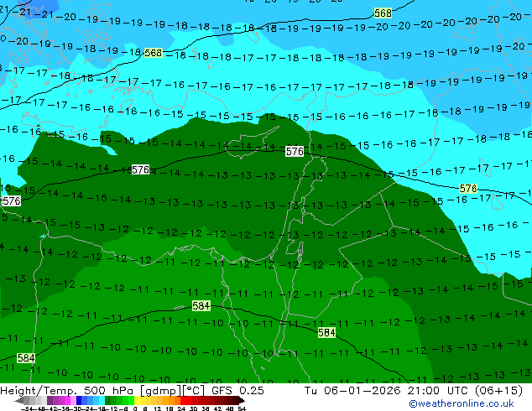Viewport: 532px width, 411px height.
Task: Click the left gray arrow of the color scale
Action: (x=19, y=400)
